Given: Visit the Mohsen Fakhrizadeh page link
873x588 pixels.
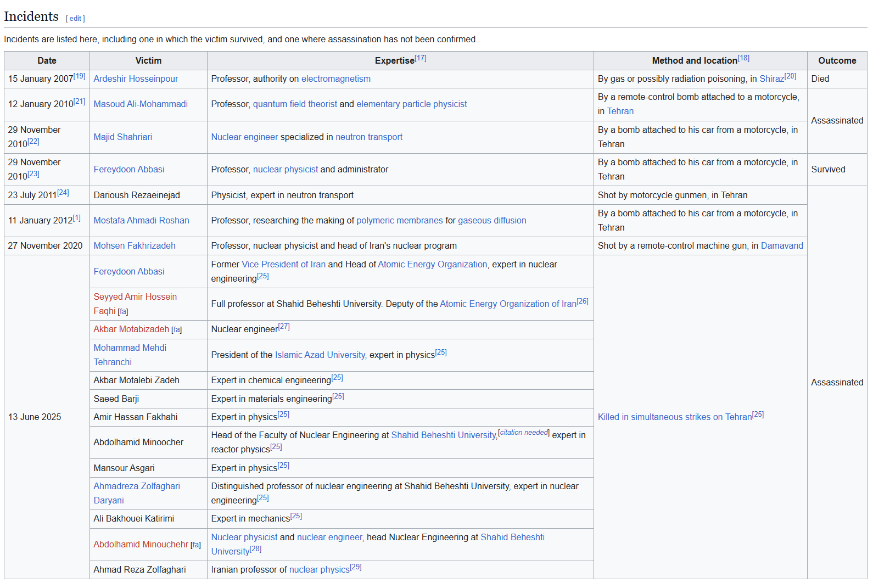Looking at the screenshot, I should point(135,246).
